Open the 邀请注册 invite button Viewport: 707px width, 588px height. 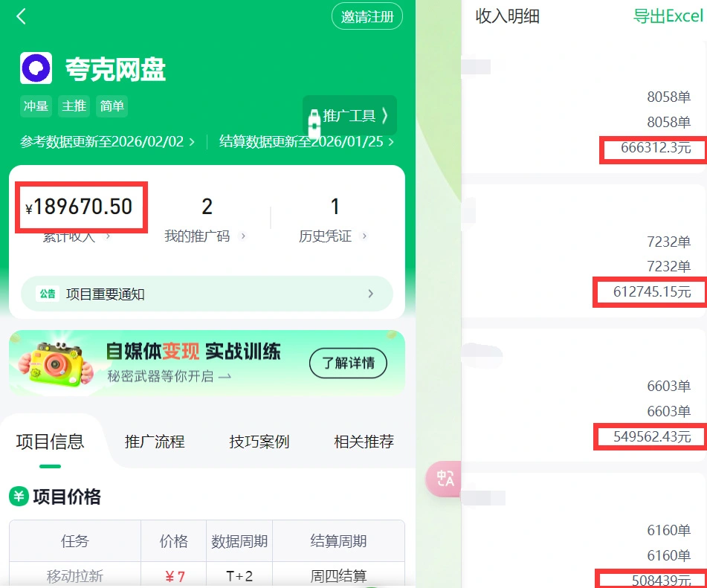pos(367,16)
